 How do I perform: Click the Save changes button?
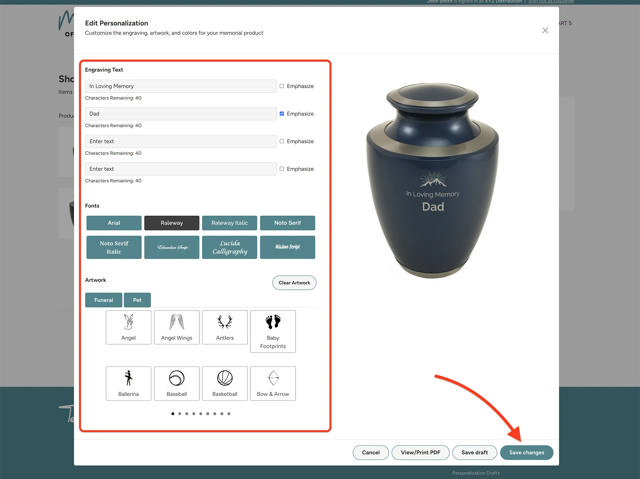coord(527,452)
